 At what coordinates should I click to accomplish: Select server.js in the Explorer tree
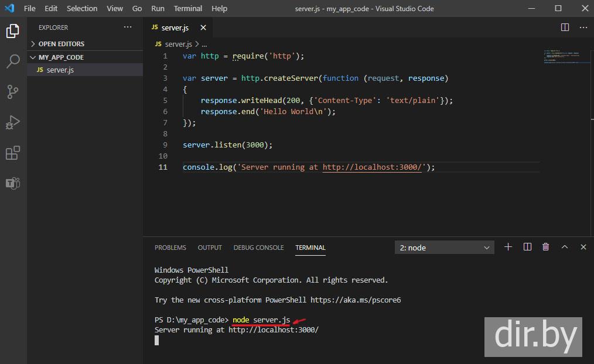(60, 70)
